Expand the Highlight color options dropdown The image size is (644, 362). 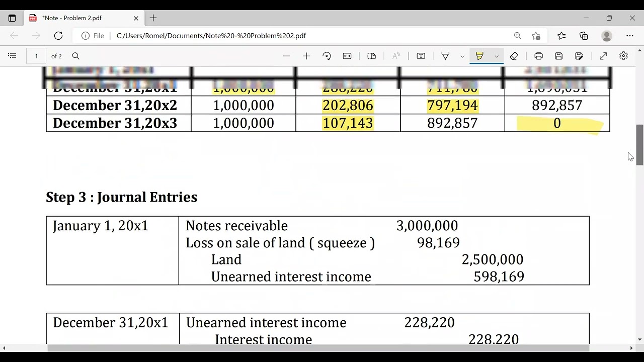497,56
